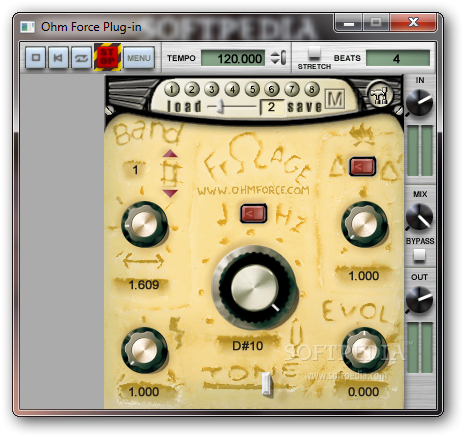This screenshot has height=437, width=464.
Task: Close the Ohm Force Plug-in window
Action: (x=413, y=23)
